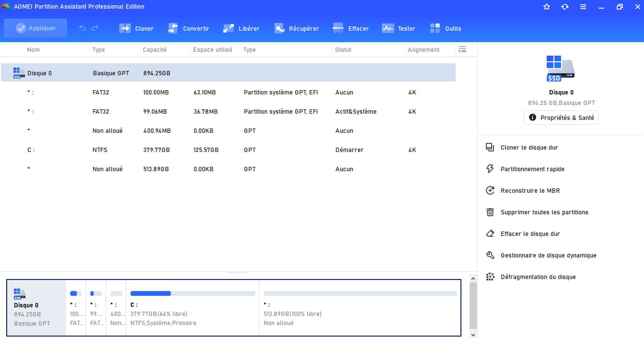This screenshot has width=644, height=338.
Task: Open Gestionnaire de disque dynamique
Action: 548,256
